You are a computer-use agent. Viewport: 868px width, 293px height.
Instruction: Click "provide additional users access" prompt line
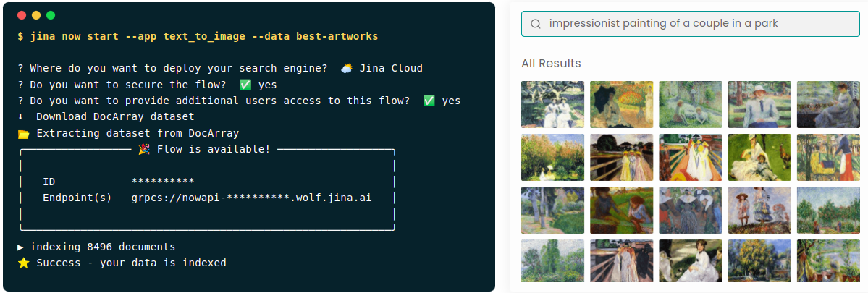239,101
